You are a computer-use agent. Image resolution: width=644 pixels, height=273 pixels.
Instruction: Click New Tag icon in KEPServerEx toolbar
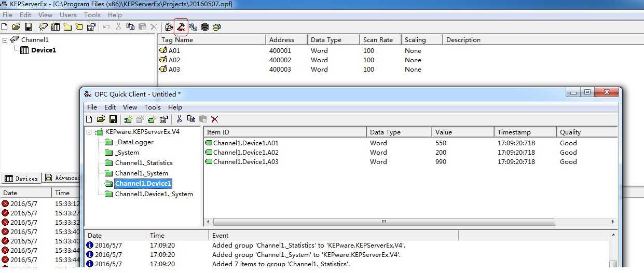[x=79, y=27]
